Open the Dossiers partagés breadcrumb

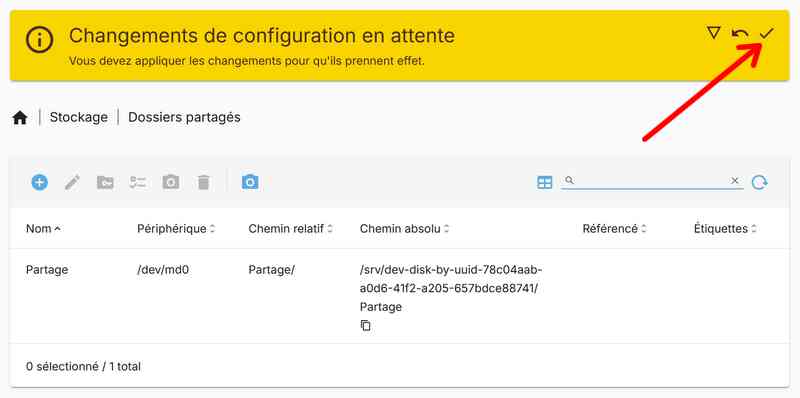(x=184, y=117)
